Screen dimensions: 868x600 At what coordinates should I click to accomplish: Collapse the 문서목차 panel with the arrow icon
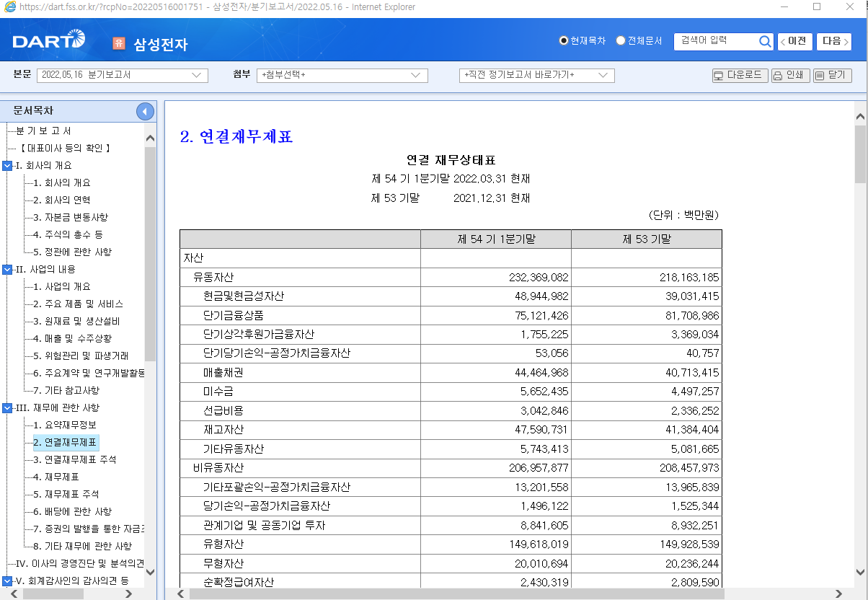point(145,112)
